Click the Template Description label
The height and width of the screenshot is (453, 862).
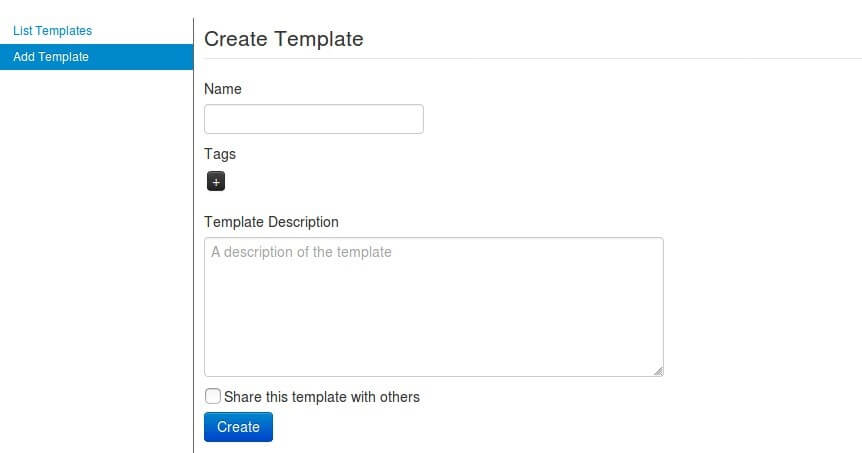pos(271,222)
